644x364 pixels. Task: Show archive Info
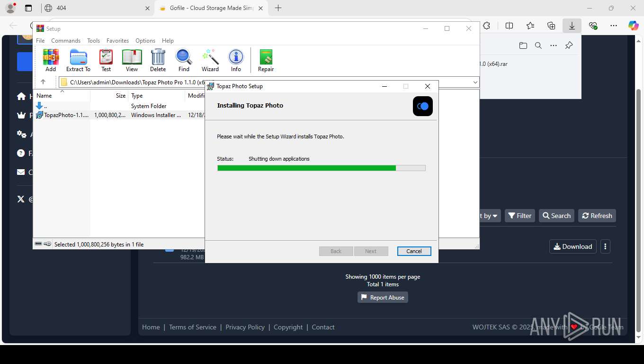tap(236, 60)
